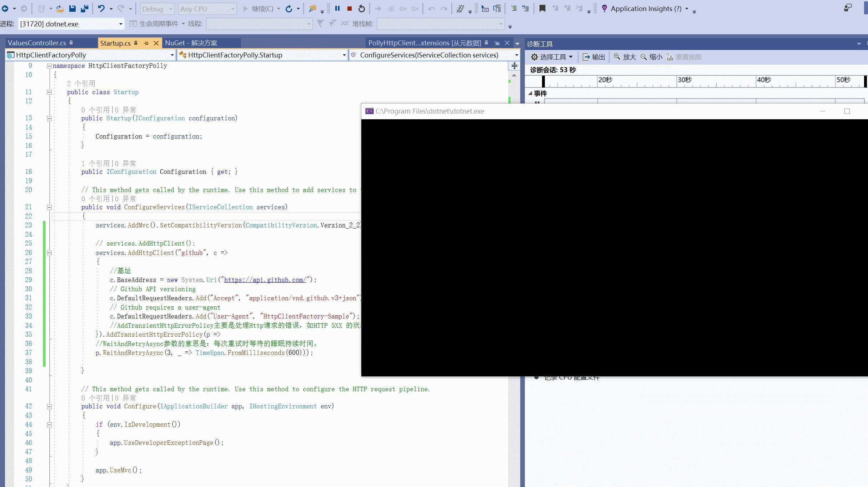Click the 生命周期事件 lifecycle events icon
Image resolution: width=868 pixels, height=487 pixels.
coord(133,24)
